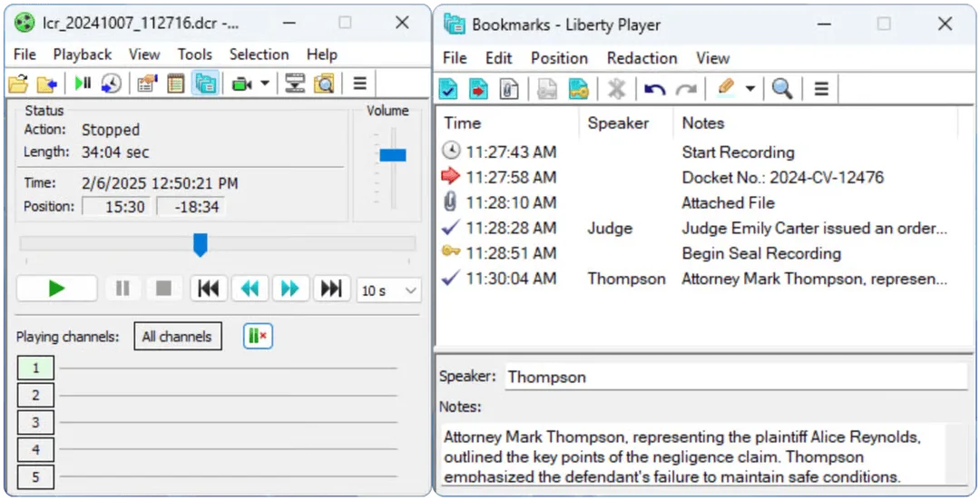Image resolution: width=980 pixels, height=501 pixels.
Task: Click the green video camera icon
Action: 242,83
